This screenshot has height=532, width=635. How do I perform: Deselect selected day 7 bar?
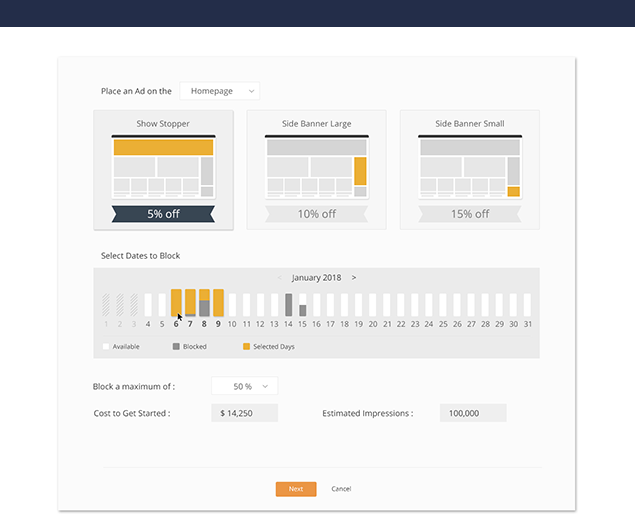(x=190, y=303)
